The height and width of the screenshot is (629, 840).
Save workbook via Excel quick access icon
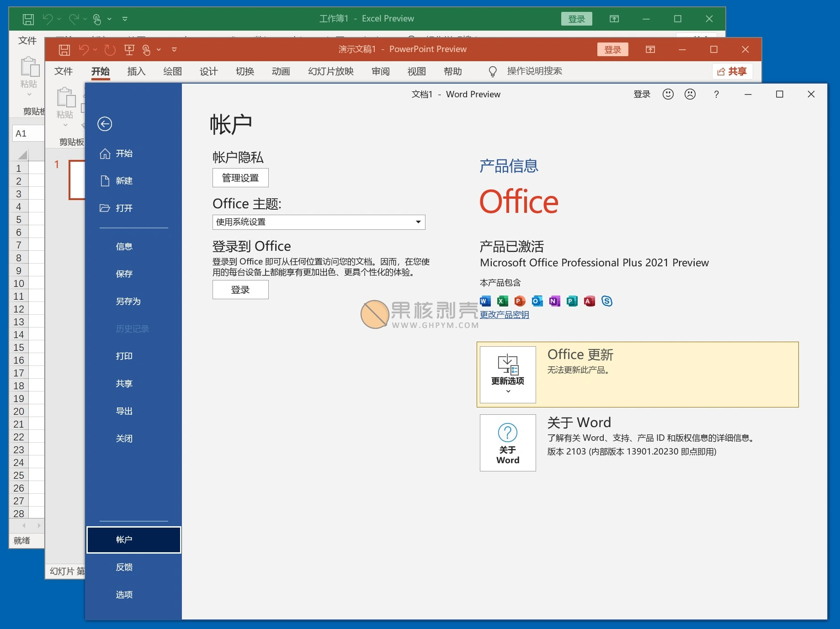tap(28, 19)
